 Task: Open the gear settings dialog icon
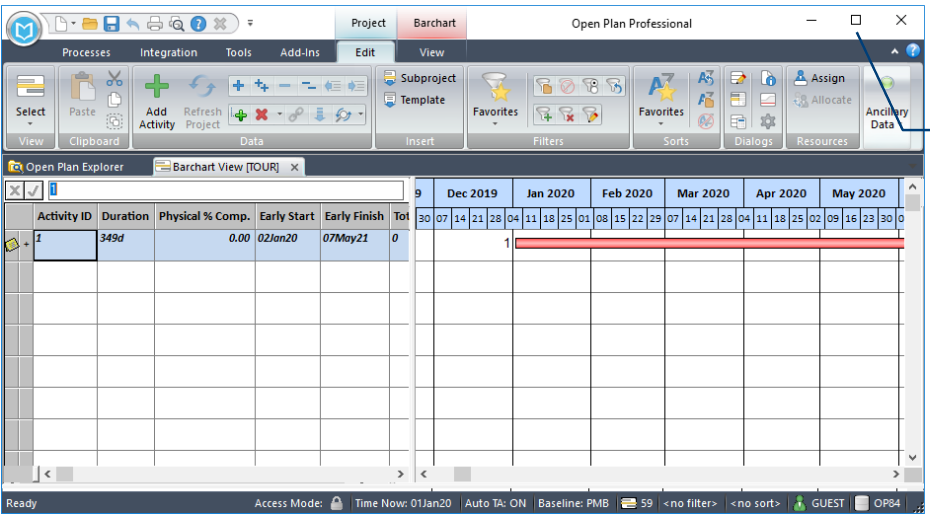768,122
